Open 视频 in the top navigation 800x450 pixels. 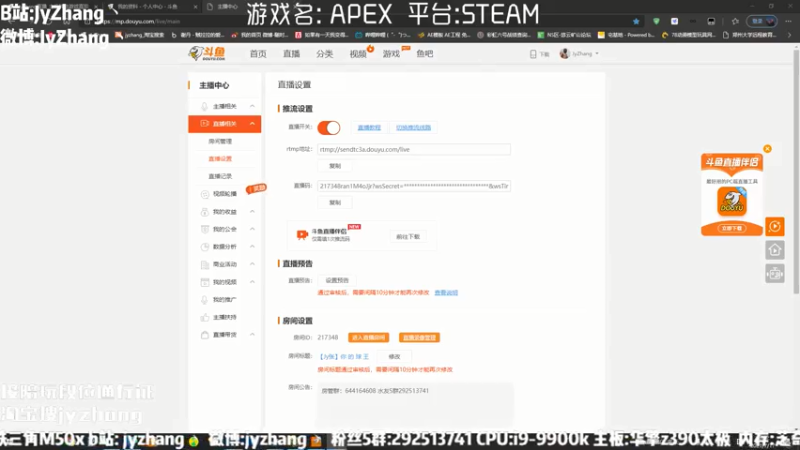[358, 54]
